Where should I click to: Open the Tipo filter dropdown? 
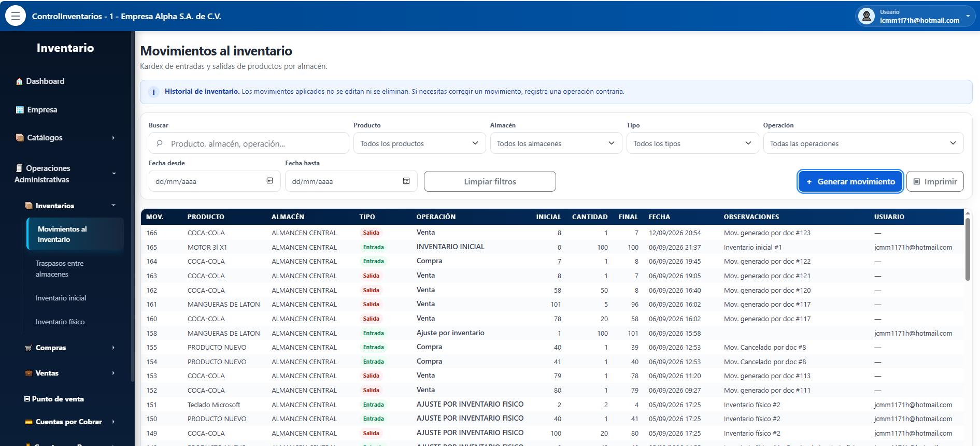pos(692,143)
